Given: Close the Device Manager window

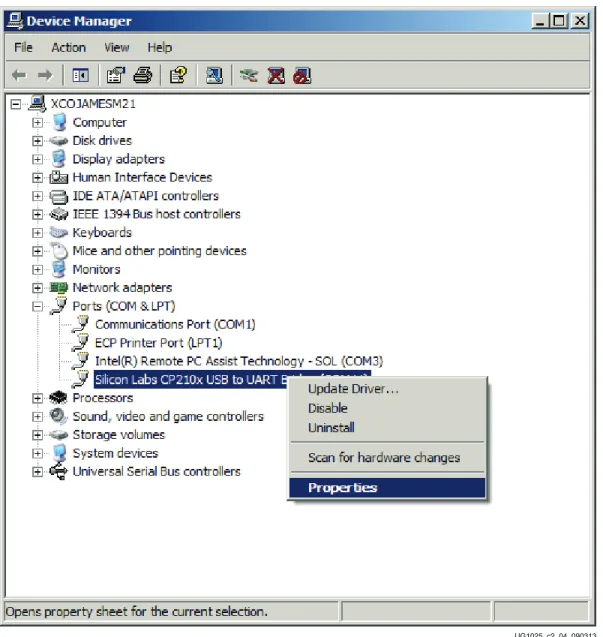Looking at the screenshot, I should 580,21.
